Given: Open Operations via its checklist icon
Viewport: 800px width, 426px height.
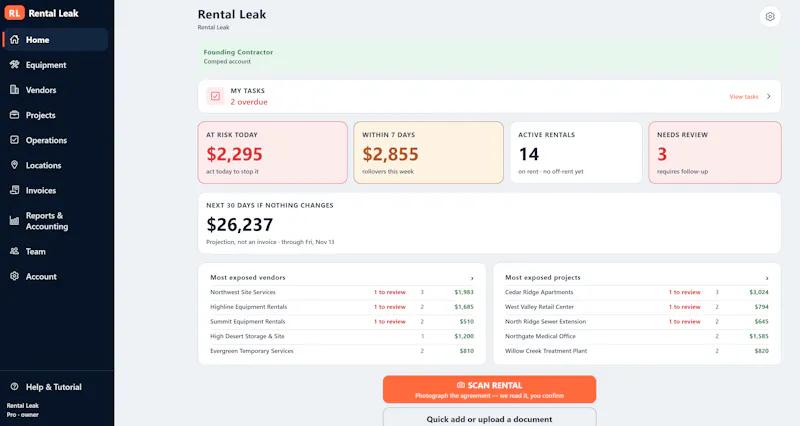Looking at the screenshot, I should pyautogui.click(x=14, y=140).
